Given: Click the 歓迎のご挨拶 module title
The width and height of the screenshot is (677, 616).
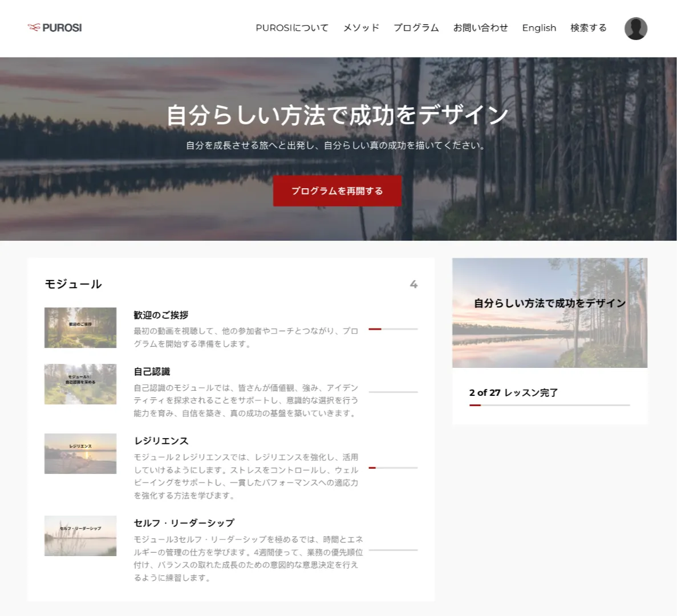Looking at the screenshot, I should (x=161, y=315).
